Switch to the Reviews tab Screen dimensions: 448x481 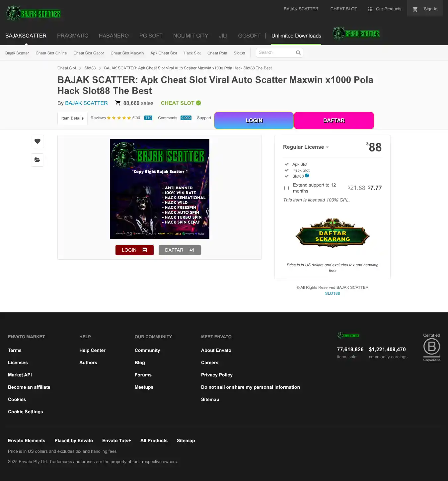(x=98, y=118)
